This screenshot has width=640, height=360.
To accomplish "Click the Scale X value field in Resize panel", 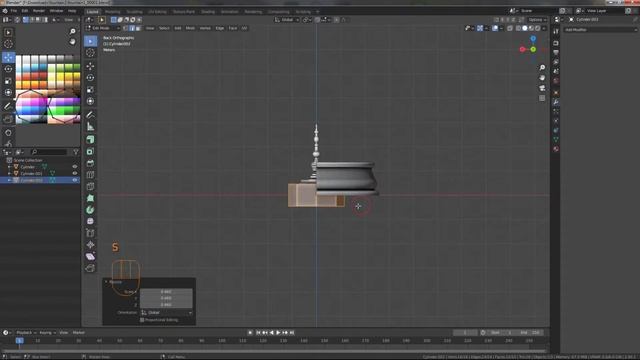I will 166,292.
